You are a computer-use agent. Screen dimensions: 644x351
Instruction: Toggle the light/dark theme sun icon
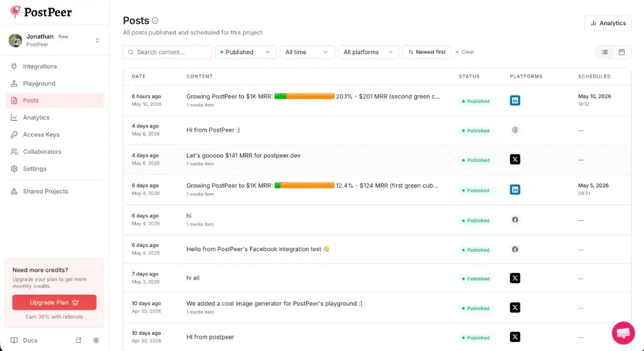pos(96,340)
